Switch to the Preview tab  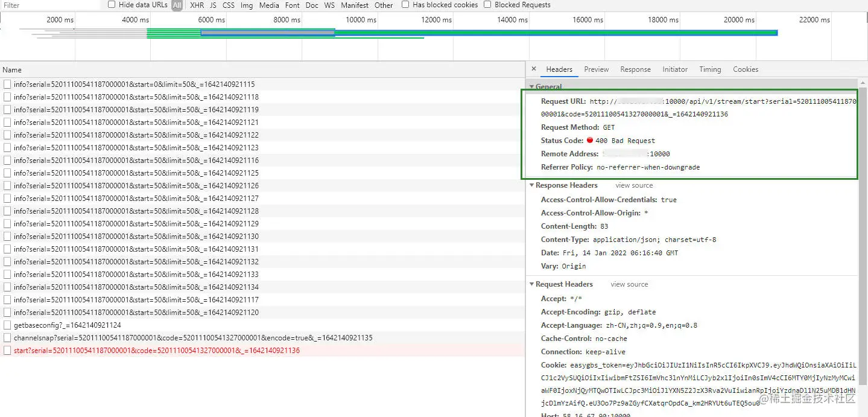[597, 69]
